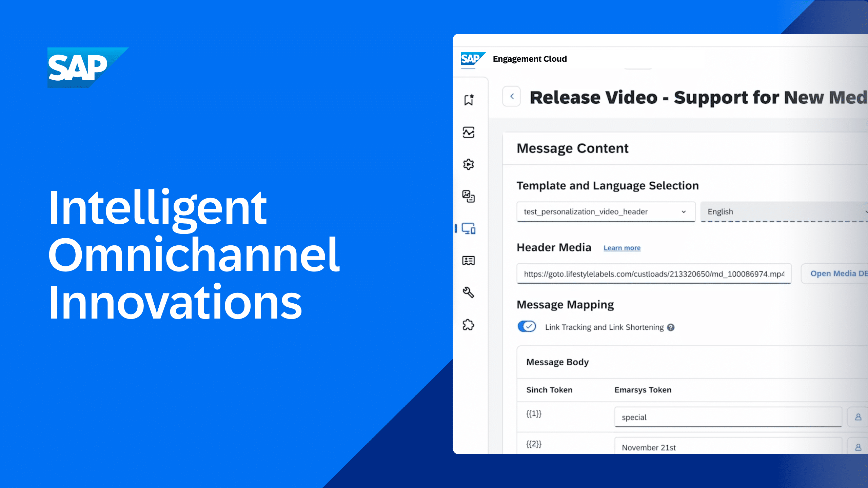Image resolution: width=868 pixels, height=488 pixels.
Task: Open the test_personalization_video_header template dropdown
Action: point(606,212)
